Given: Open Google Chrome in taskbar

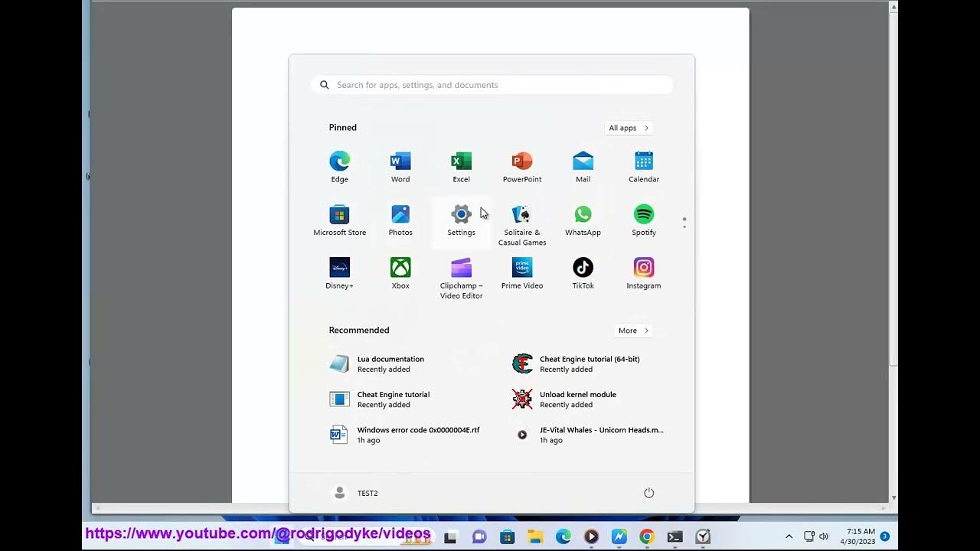Looking at the screenshot, I should [x=647, y=537].
